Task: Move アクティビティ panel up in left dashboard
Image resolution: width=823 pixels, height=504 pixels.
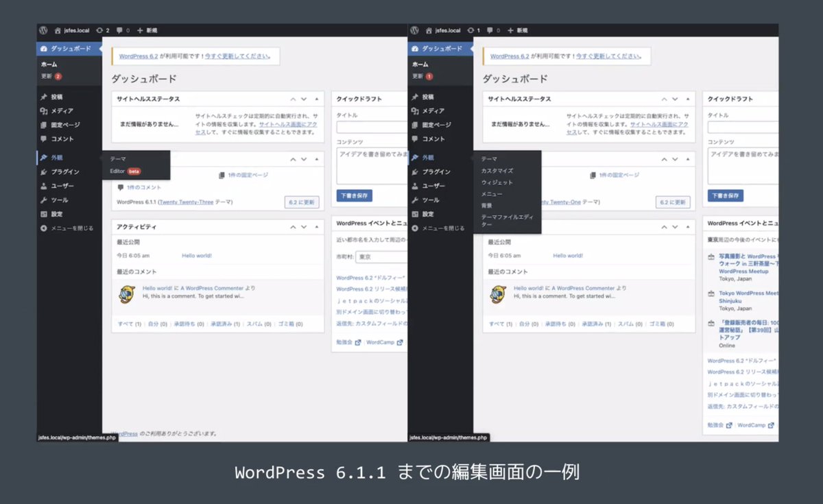Action: [294, 227]
